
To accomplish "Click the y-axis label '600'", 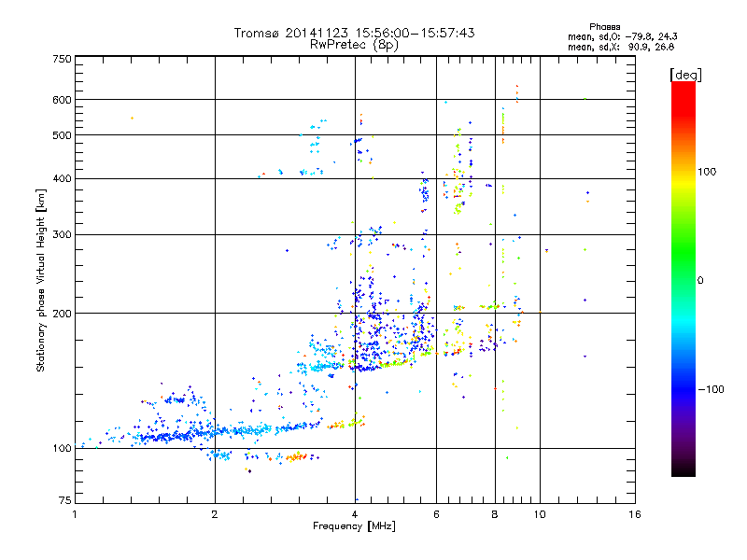I will pos(62,100).
